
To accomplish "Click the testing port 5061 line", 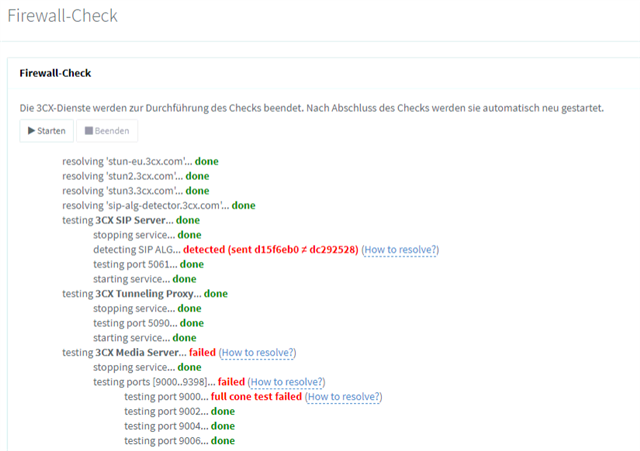I will [149, 264].
